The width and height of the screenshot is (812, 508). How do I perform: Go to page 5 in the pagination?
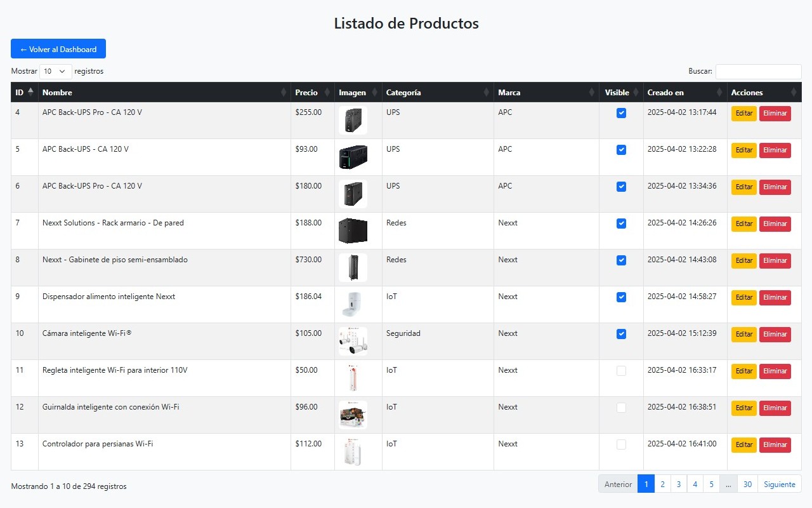[x=711, y=484]
